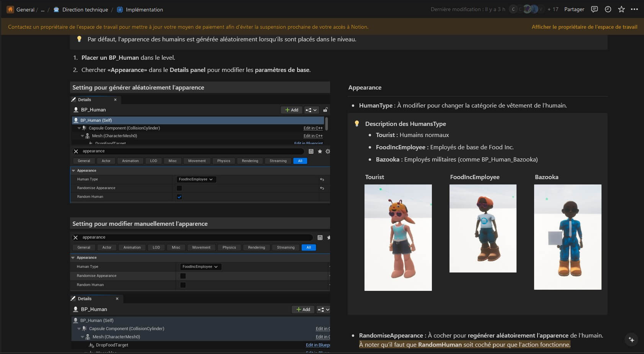Image resolution: width=644 pixels, height=354 pixels.
Task: Open Human Type dropdown in random-generation panel
Action: tap(196, 179)
